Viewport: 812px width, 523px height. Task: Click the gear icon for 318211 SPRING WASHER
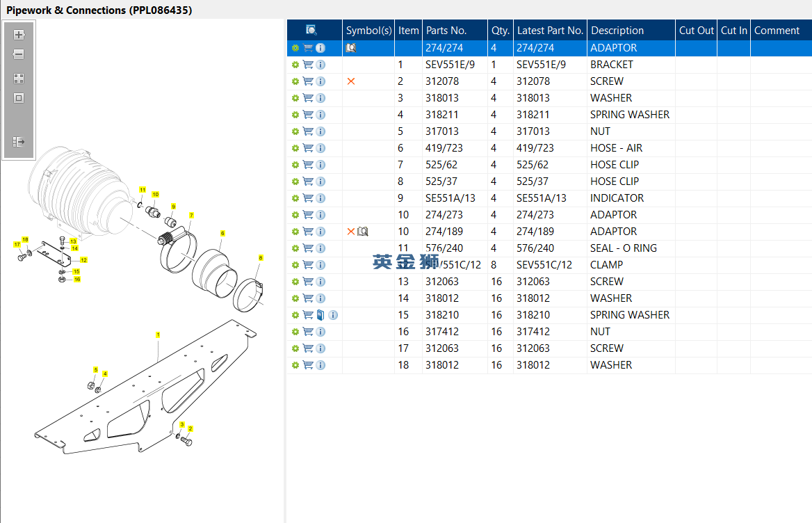tap(295, 115)
